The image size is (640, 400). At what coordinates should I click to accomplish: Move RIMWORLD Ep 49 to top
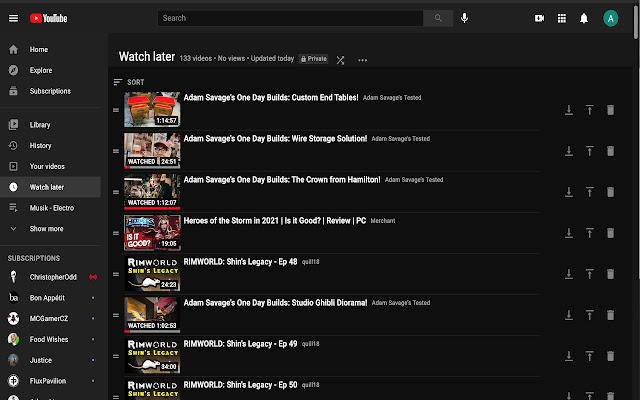(x=589, y=356)
